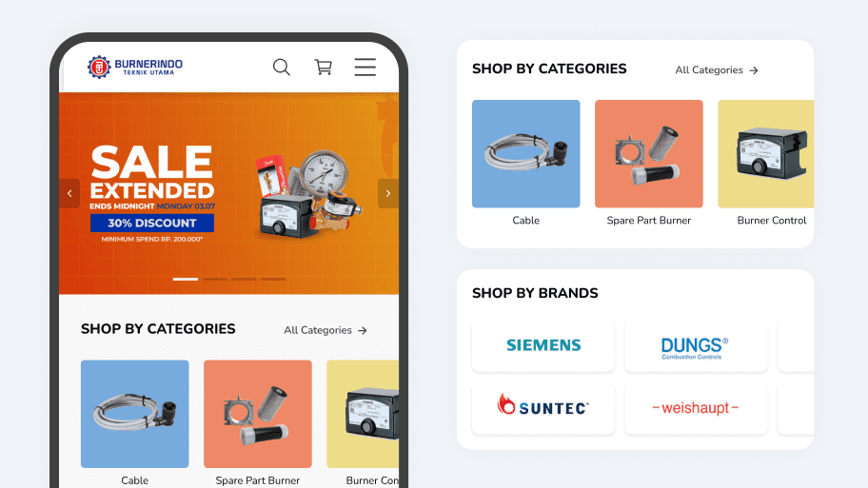Go to next banner slide arrow
Screen dimensions: 868x488
[388, 194]
